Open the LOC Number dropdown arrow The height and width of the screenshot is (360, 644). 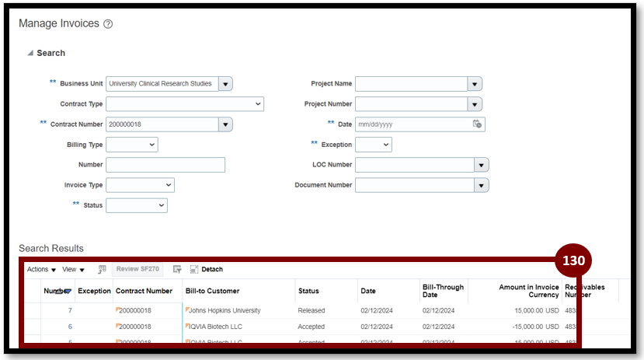coord(482,165)
